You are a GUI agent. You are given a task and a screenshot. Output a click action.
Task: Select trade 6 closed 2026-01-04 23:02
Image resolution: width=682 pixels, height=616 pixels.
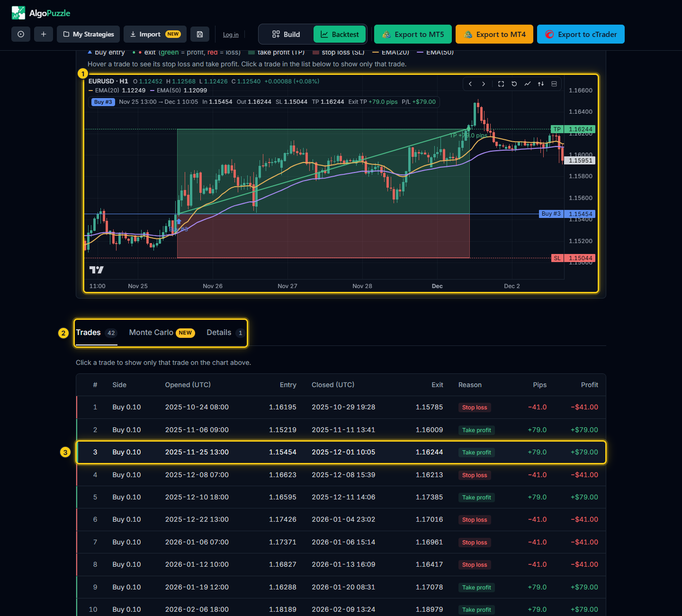click(341, 519)
